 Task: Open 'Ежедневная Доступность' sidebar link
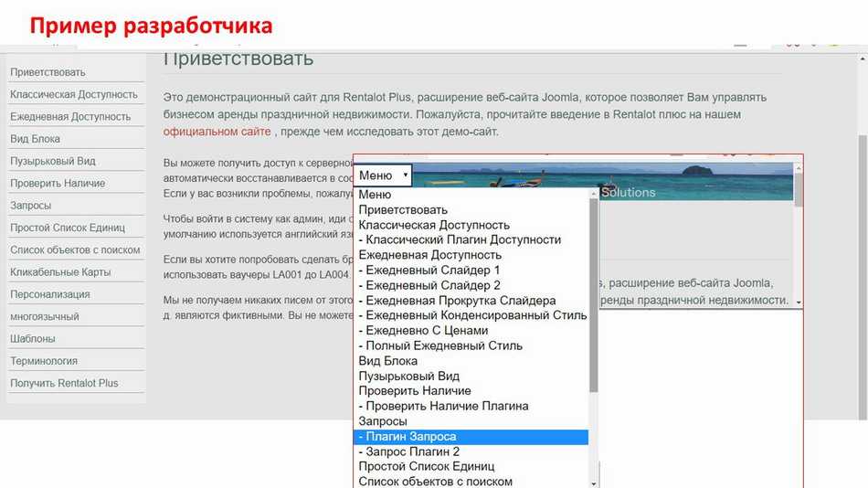coord(70,117)
